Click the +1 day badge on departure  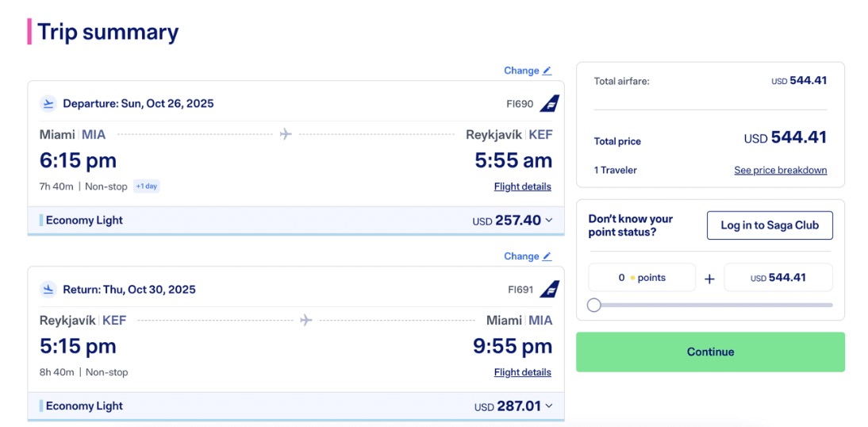coord(146,187)
